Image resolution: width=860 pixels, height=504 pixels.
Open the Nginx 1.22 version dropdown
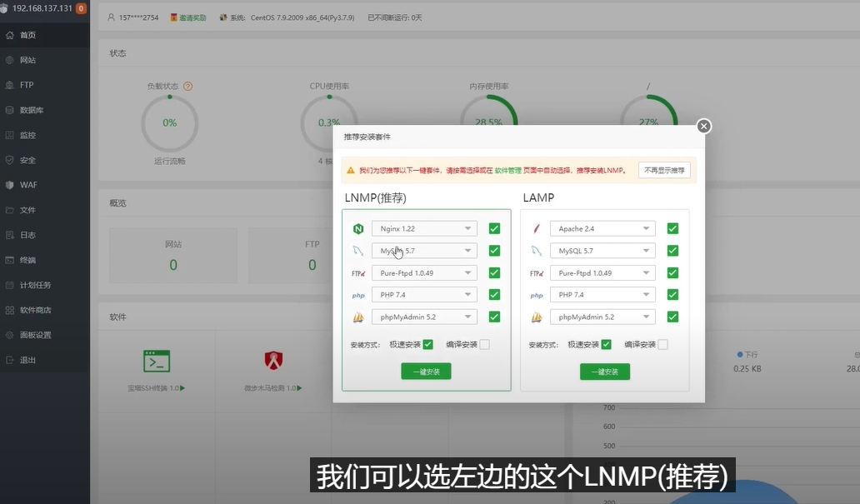pyautogui.click(x=424, y=229)
